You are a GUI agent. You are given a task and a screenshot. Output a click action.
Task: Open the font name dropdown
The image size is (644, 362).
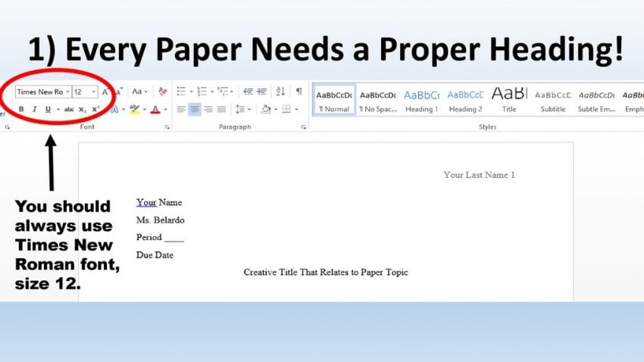point(67,92)
